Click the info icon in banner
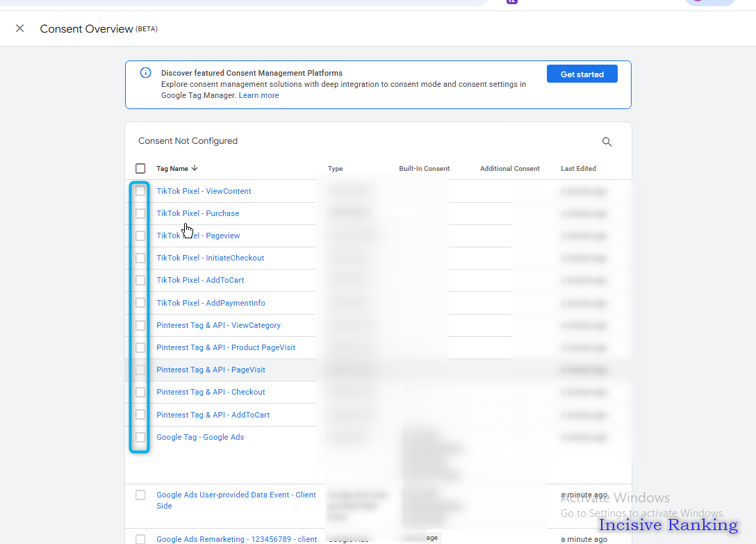756x544 pixels. (146, 73)
